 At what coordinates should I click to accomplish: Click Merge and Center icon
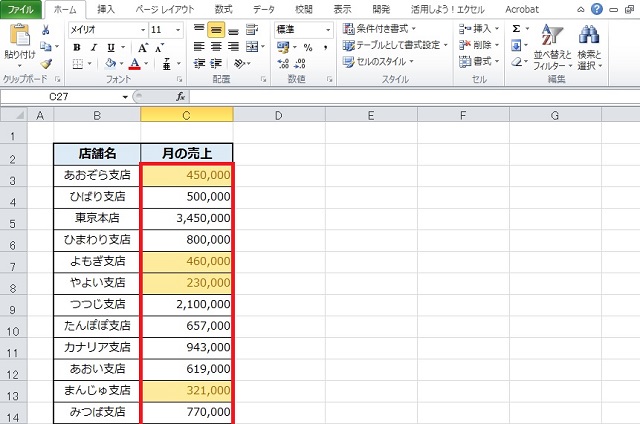[252, 47]
